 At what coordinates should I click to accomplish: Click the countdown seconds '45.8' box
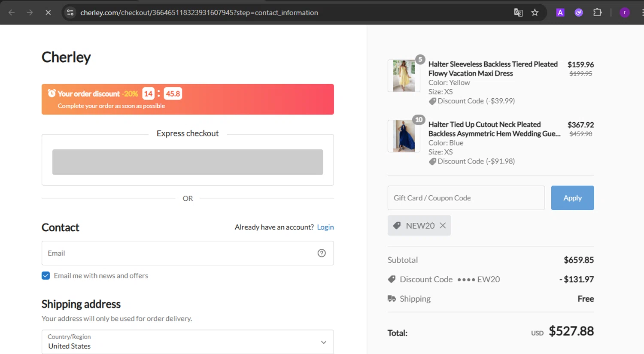click(173, 94)
